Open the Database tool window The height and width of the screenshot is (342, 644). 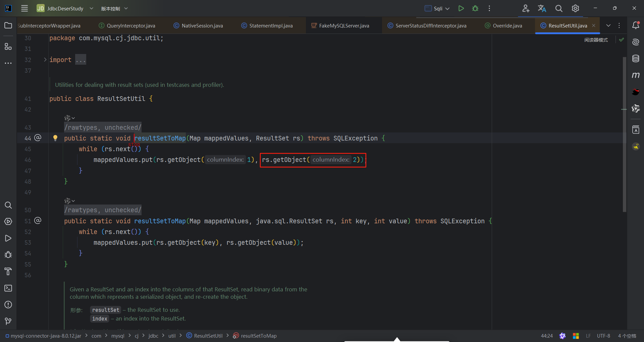coord(636,59)
